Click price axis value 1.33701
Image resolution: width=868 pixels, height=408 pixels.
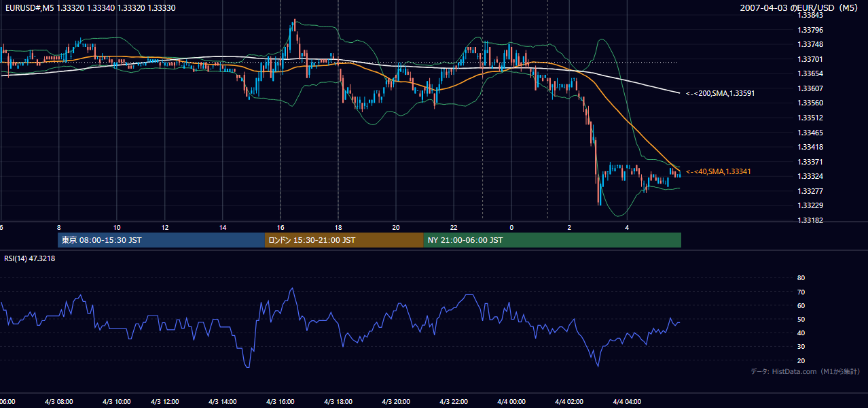pos(810,59)
